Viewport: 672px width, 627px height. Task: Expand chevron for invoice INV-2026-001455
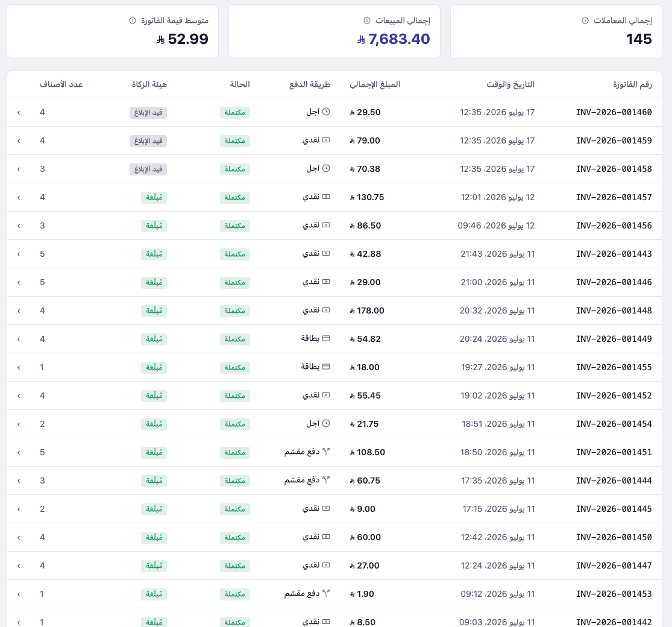19,368
